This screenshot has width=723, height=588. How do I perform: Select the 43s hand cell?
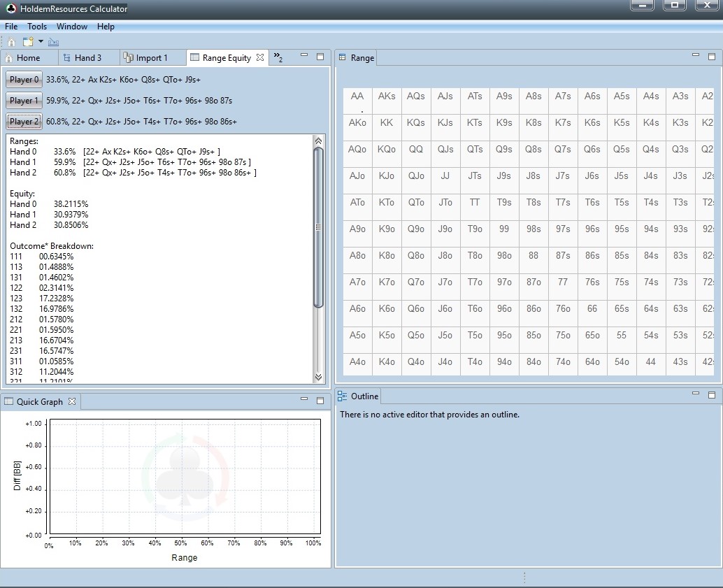pyautogui.click(x=680, y=366)
